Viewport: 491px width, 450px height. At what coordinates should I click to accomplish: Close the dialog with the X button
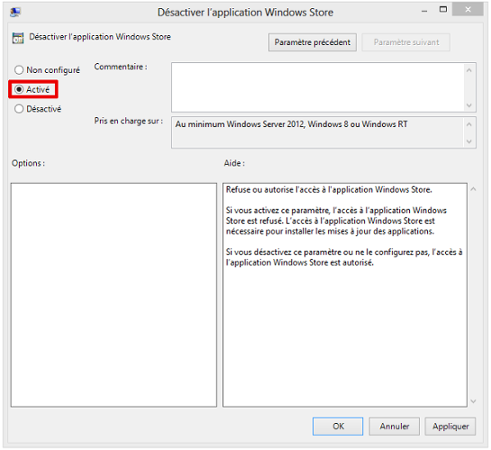[468, 9]
